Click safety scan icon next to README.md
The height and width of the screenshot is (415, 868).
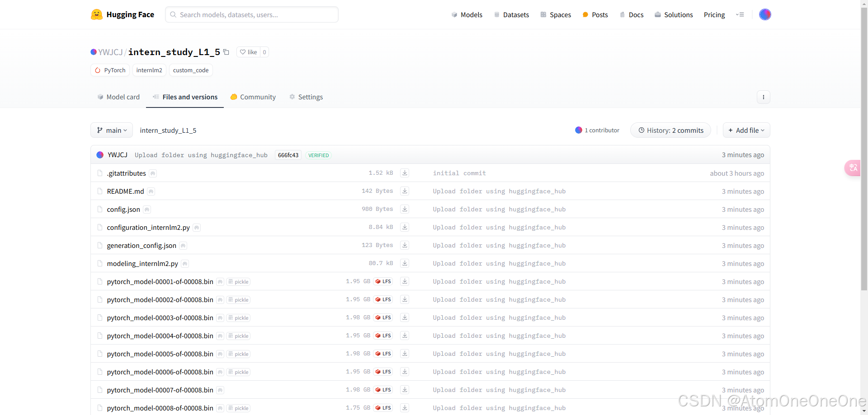coord(151,191)
